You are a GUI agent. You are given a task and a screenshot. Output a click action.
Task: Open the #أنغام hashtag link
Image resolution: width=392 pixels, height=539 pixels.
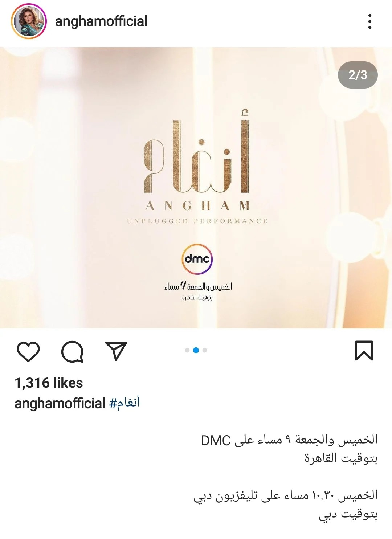click(124, 403)
